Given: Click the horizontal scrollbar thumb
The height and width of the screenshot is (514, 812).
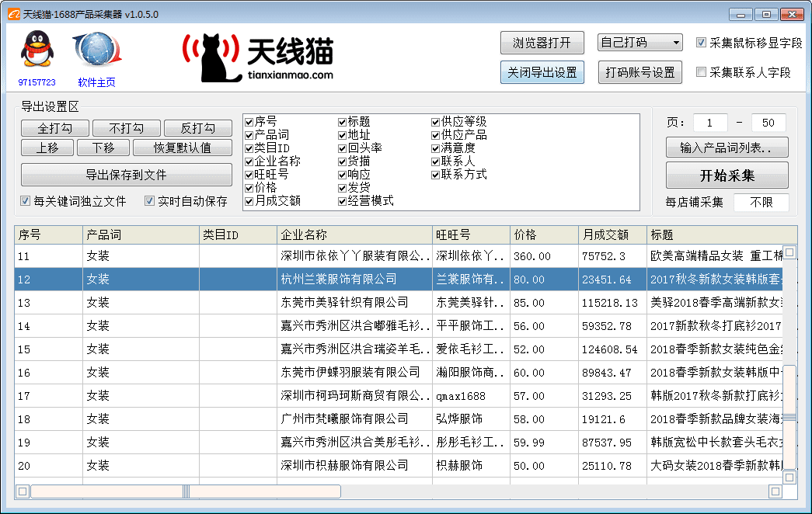Looking at the screenshot, I should (186, 491).
